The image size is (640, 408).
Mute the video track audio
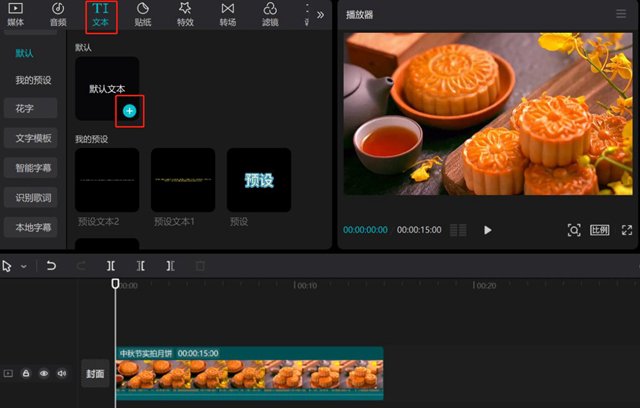pos(62,373)
